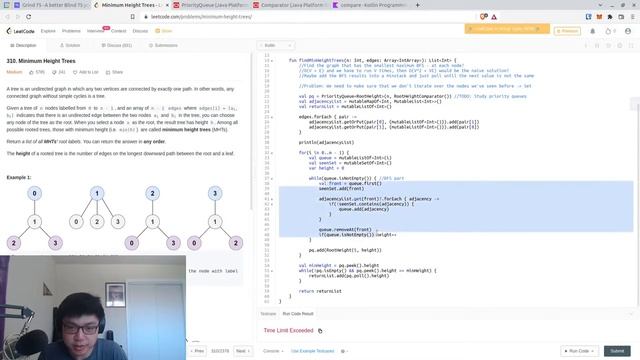Open the Contest page

tap(118, 31)
